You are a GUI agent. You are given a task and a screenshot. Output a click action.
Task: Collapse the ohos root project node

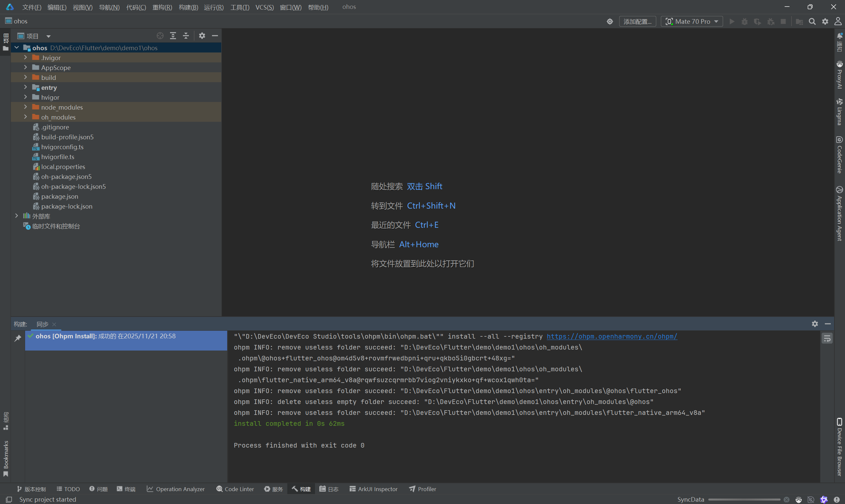[17, 48]
